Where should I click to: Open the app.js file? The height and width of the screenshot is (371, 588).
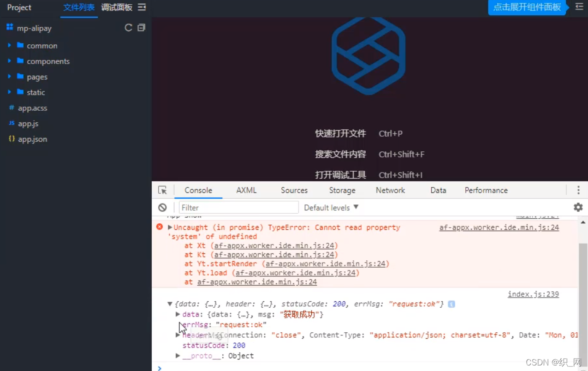28,124
